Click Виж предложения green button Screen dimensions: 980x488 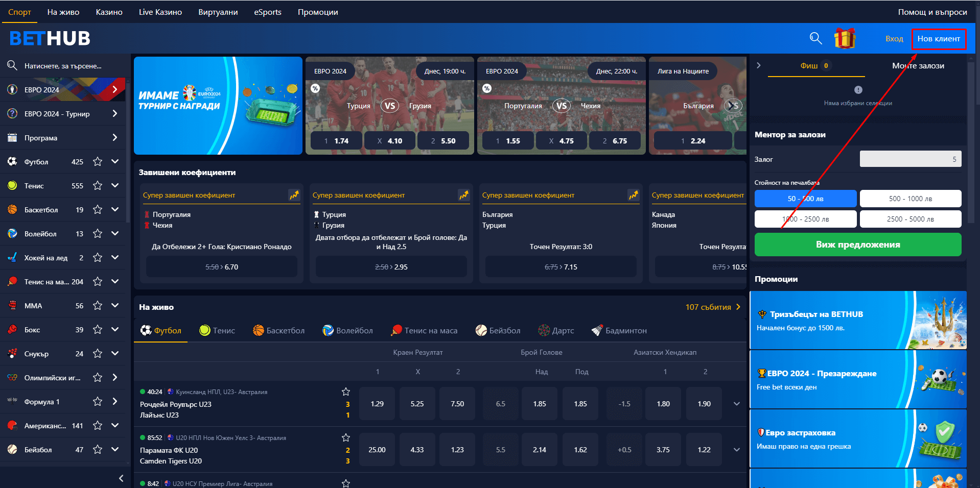tap(858, 245)
